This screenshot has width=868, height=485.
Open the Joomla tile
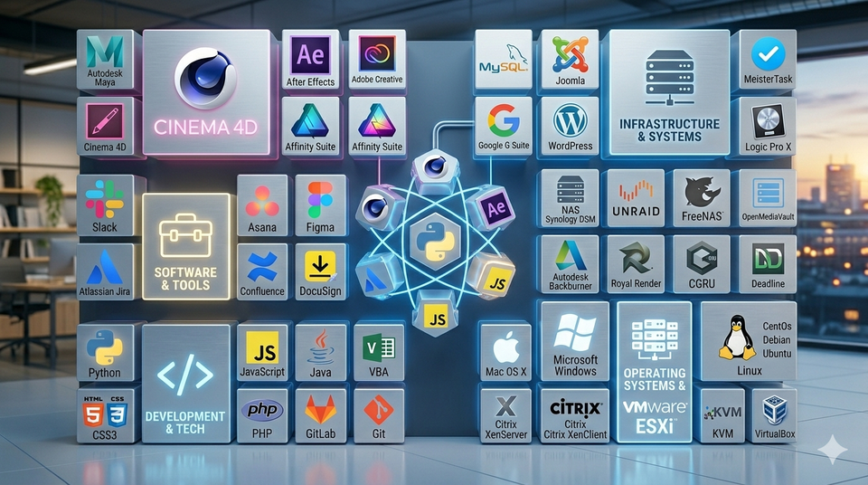[571, 60]
